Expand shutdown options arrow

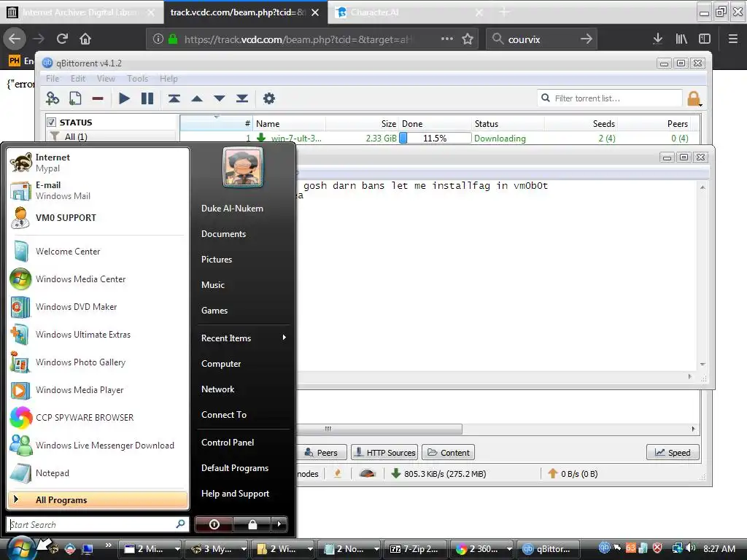pyautogui.click(x=279, y=524)
